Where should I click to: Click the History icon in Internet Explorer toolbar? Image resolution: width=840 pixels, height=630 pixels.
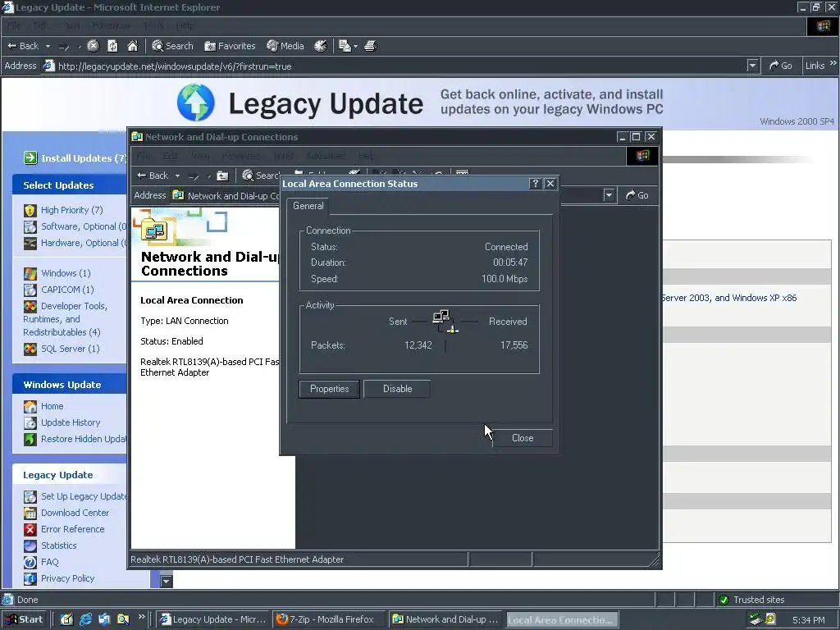point(321,46)
